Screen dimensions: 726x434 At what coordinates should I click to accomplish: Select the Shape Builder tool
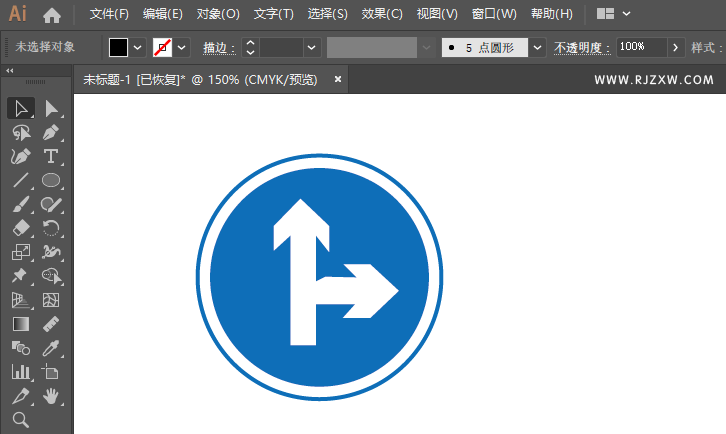click(51, 276)
